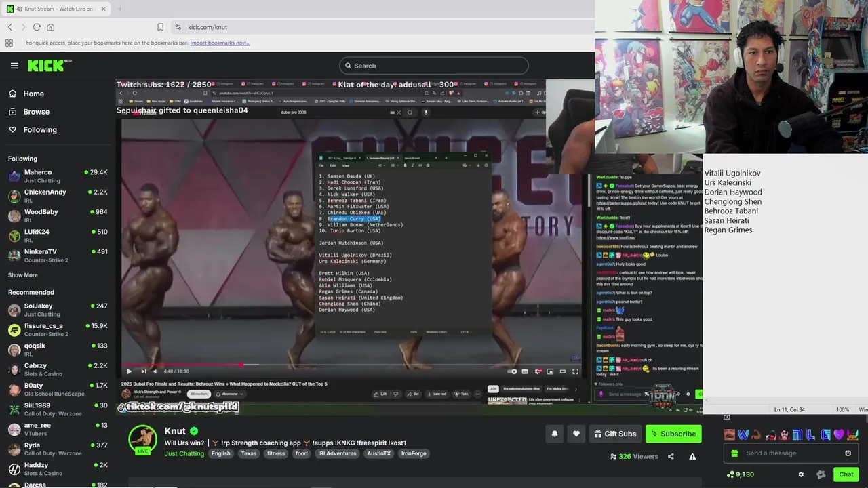Open browser home page icon
This screenshot has width=868, height=488.
point(50,27)
